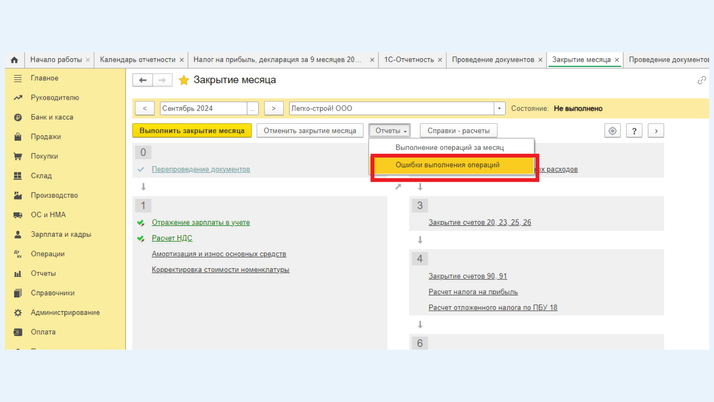The image size is (714, 402).
Task: Click Выполнить закрытие месяца button
Action: point(192,131)
